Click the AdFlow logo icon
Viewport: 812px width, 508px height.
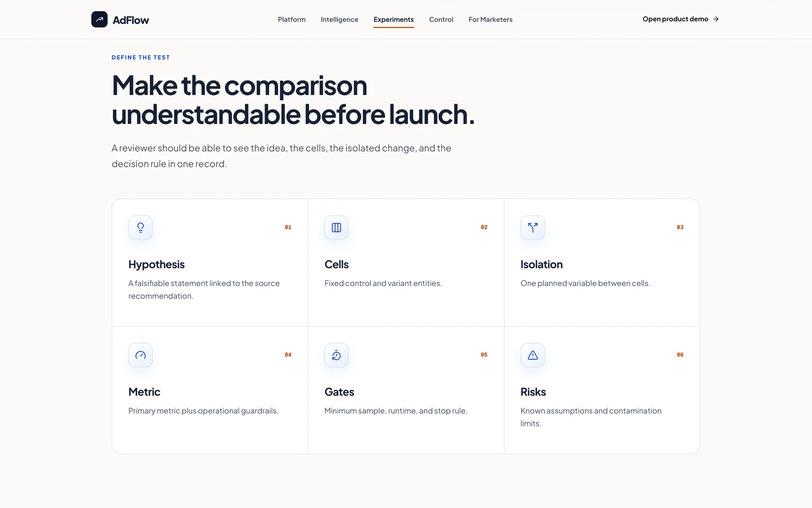(x=99, y=19)
